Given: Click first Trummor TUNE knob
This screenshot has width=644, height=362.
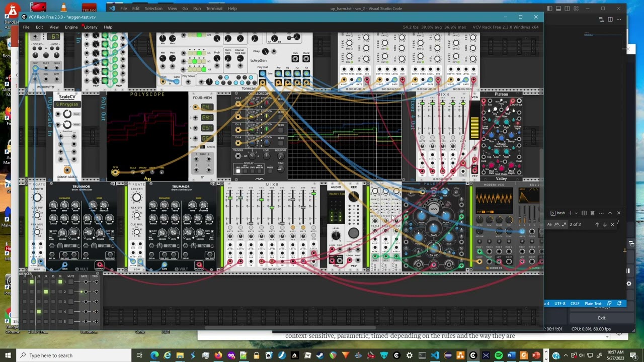Looking at the screenshot, I should [x=53, y=205].
